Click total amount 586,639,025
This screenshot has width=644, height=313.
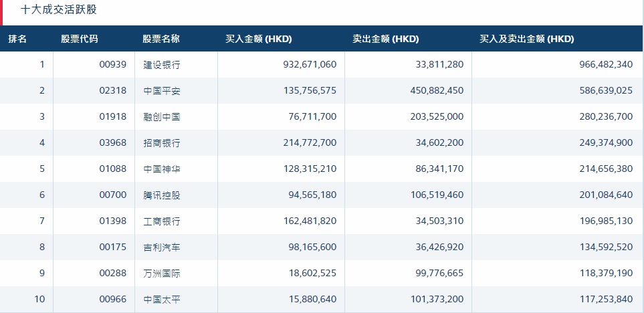(x=606, y=90)
